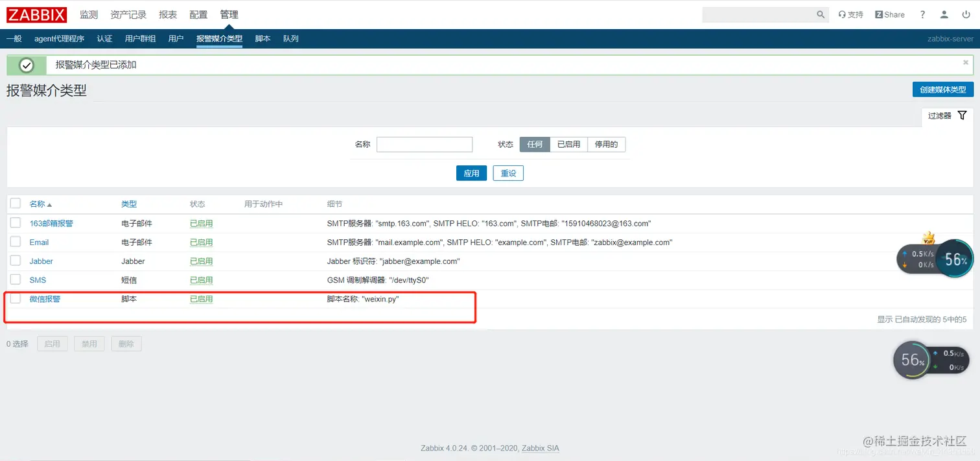This screenshot has width=980, height=461.
Task: Open the Support (支持) link
Action: [851, 14]
